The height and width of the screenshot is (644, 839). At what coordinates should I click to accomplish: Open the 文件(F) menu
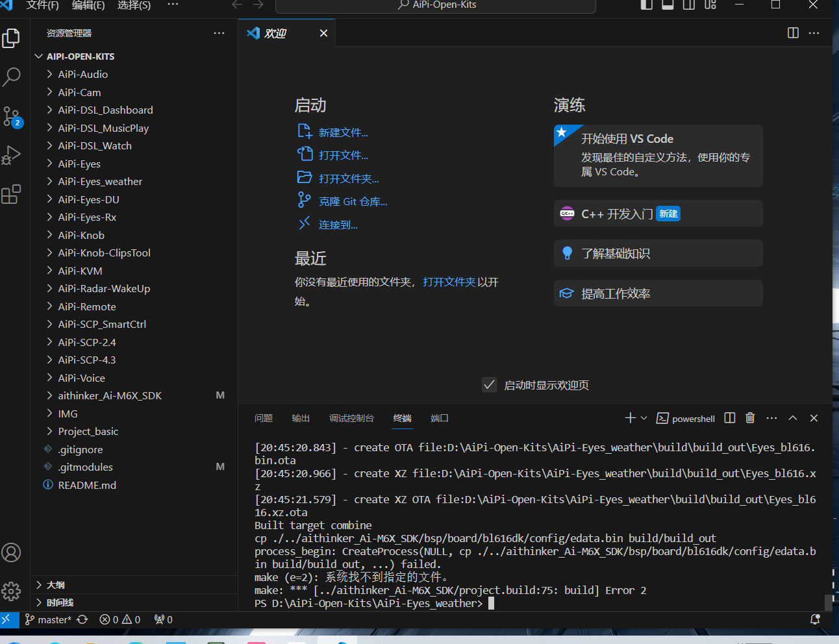42,5
